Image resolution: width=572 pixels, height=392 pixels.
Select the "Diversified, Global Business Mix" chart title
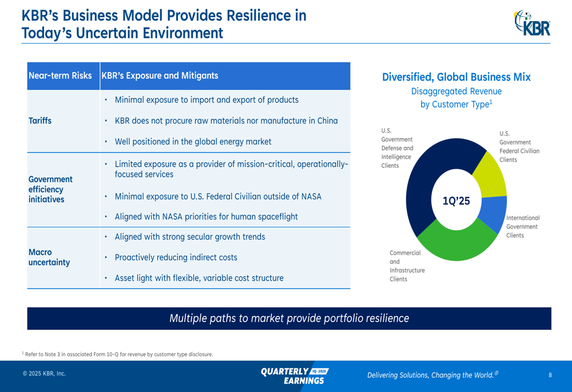click(456, 77)
